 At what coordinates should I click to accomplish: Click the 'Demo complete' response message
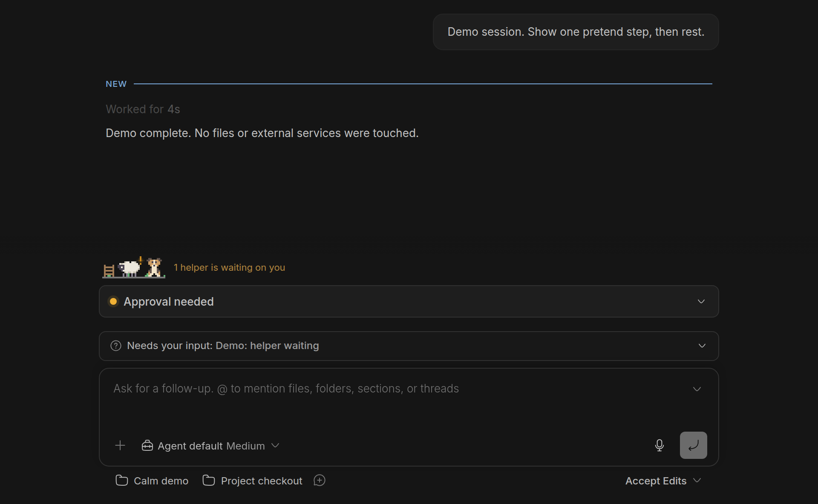pos(262,133)
